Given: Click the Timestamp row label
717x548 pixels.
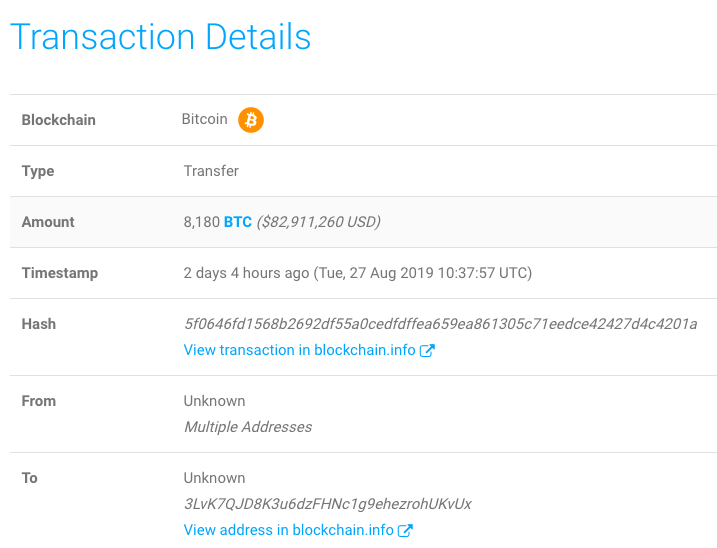Looking at the screenshot, I should pos(60,273).
